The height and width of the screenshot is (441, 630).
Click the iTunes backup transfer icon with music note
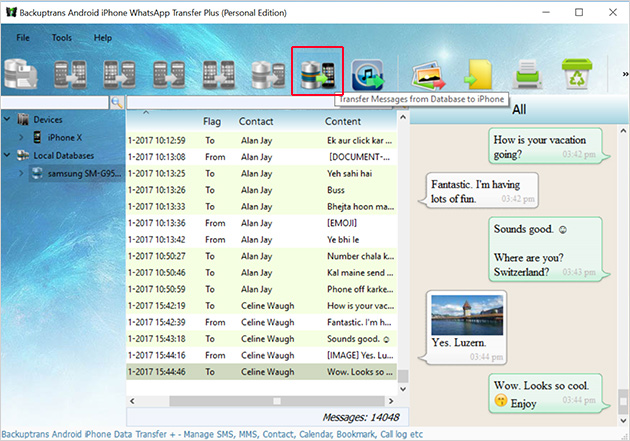(x=368, y=74)
